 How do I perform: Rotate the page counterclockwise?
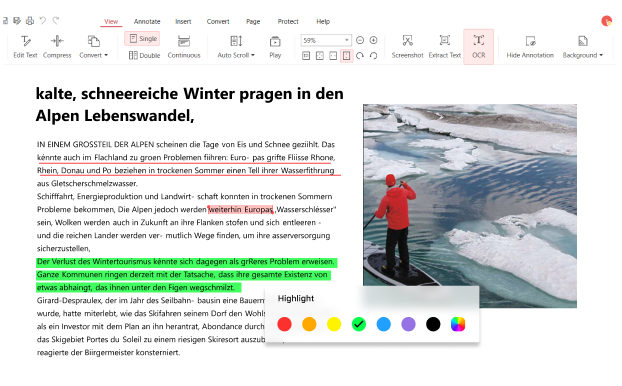tap(373, 56)
